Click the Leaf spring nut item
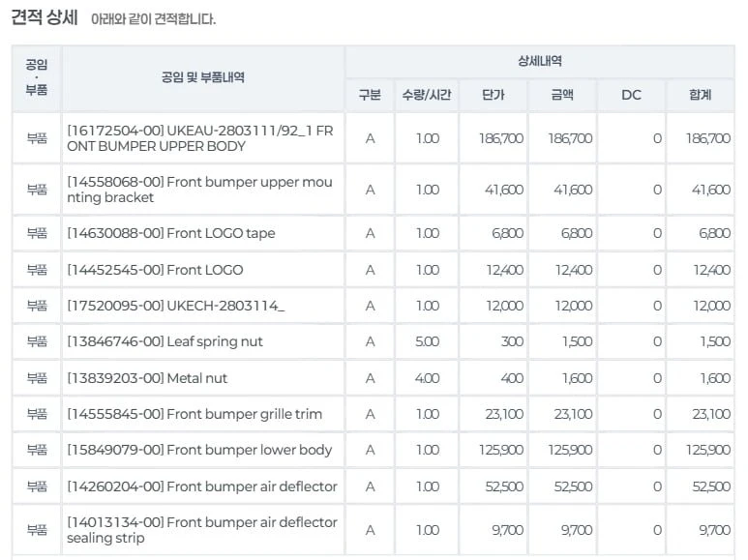This screenshot has height=560, width=748. 165,341
